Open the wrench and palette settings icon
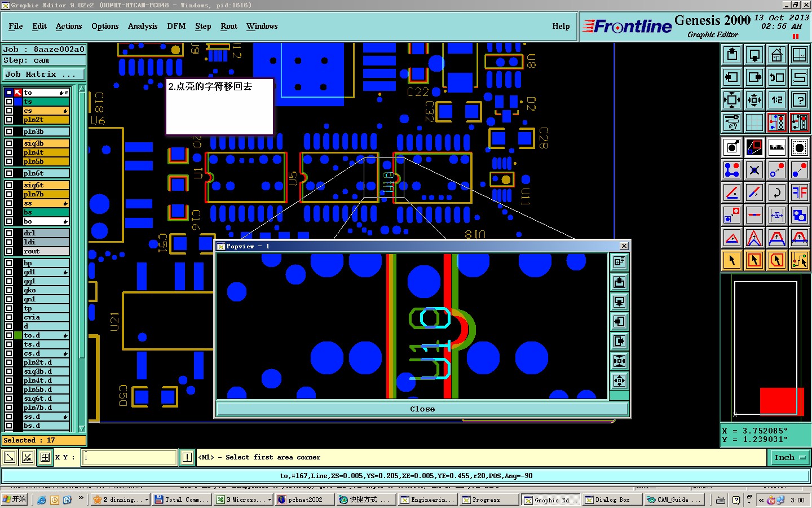Image resolution: width=812 pixels, height=508 pixels. coord(732,122)
